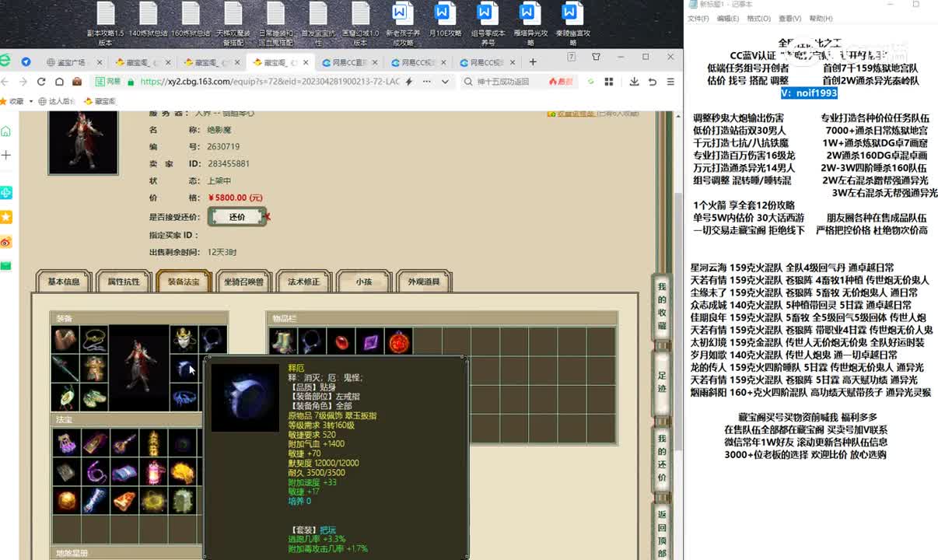Open the 格式(O) menu in Notepad

pos(758,19)
